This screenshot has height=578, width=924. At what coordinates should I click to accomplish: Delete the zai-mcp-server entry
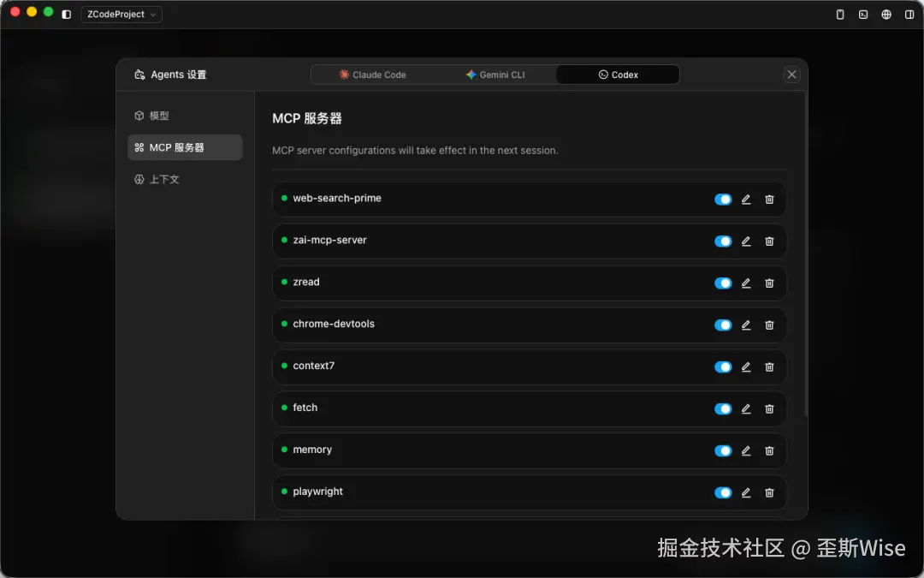point(769,241)
